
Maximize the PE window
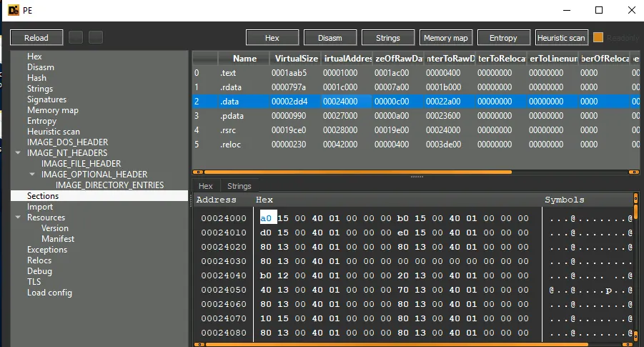tap(599, 10)
